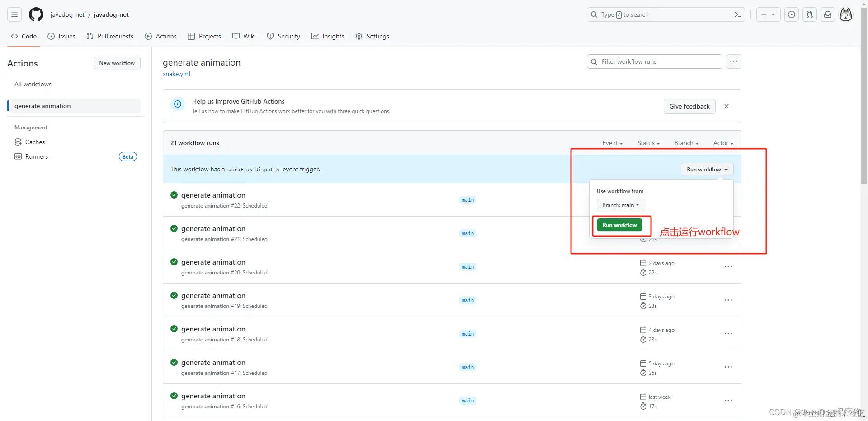Switch to the Code tab
The image size is (868, 421).
pos(24,36)
